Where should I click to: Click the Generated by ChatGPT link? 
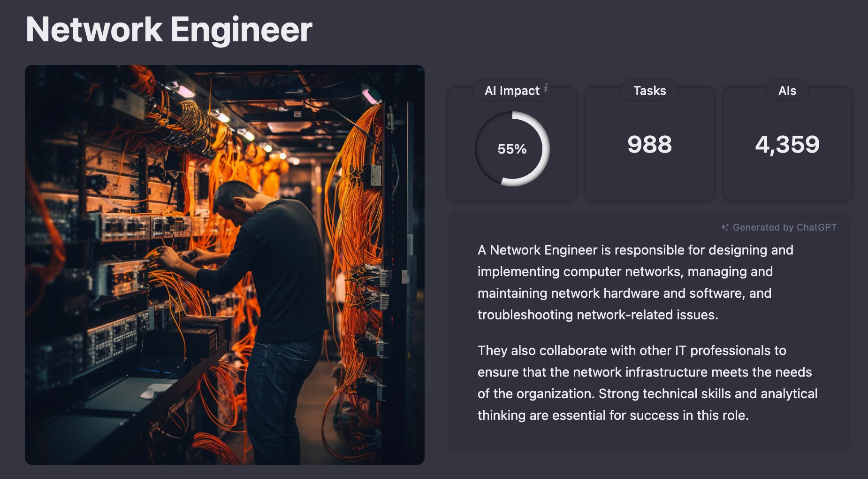785,227
